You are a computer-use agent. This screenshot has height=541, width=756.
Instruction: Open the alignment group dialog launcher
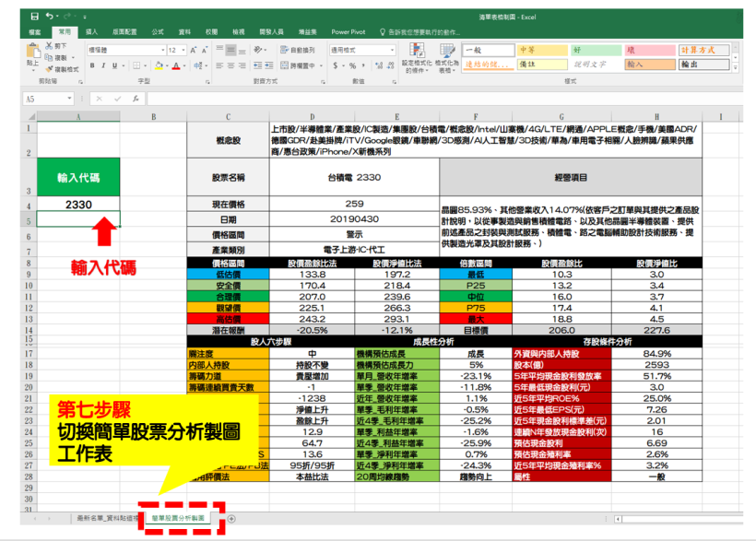click(323, 82)
